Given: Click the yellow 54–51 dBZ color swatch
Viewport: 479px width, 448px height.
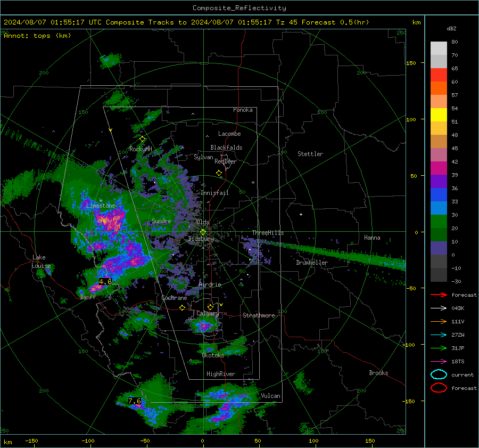Looking at the screenshot, I should tap(439, 115).
